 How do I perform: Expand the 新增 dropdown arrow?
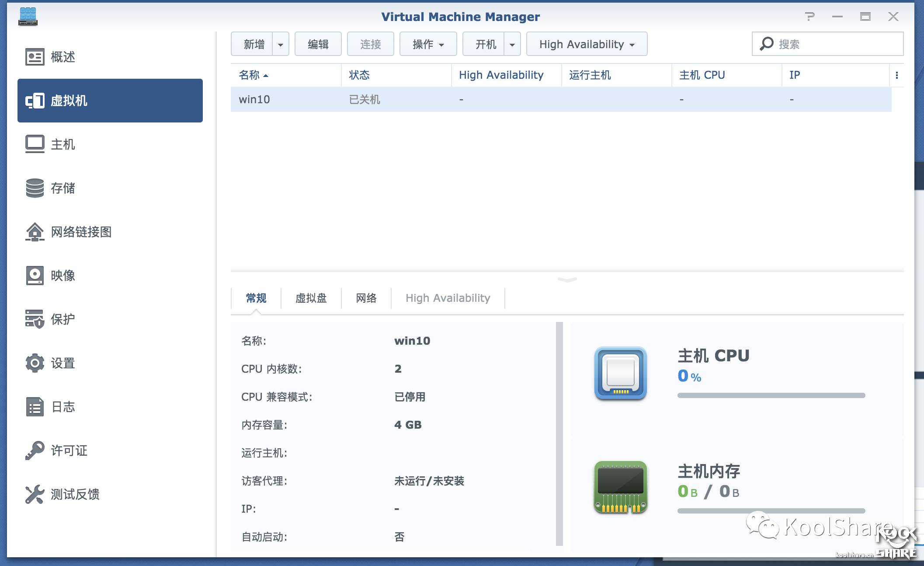point(281,44)
